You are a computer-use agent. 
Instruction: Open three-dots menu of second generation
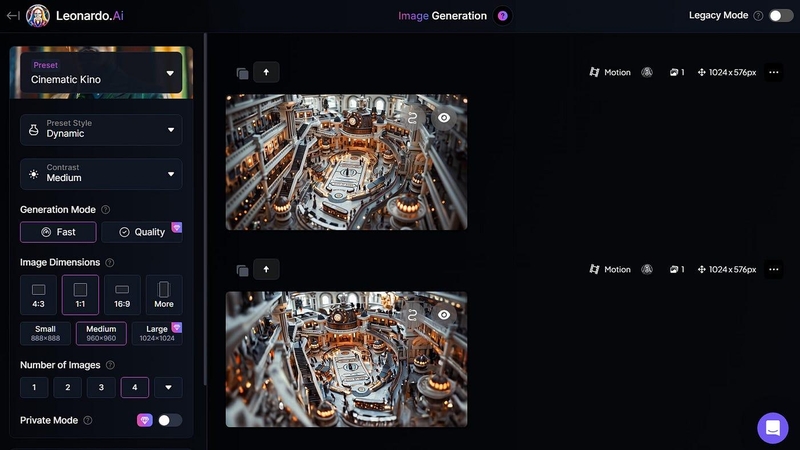(x=773, y=269)
